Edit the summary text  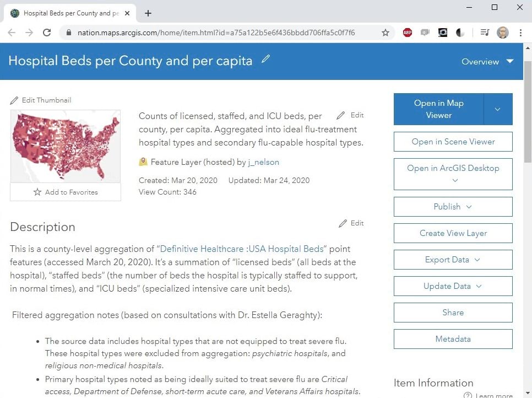coord(350,115)
